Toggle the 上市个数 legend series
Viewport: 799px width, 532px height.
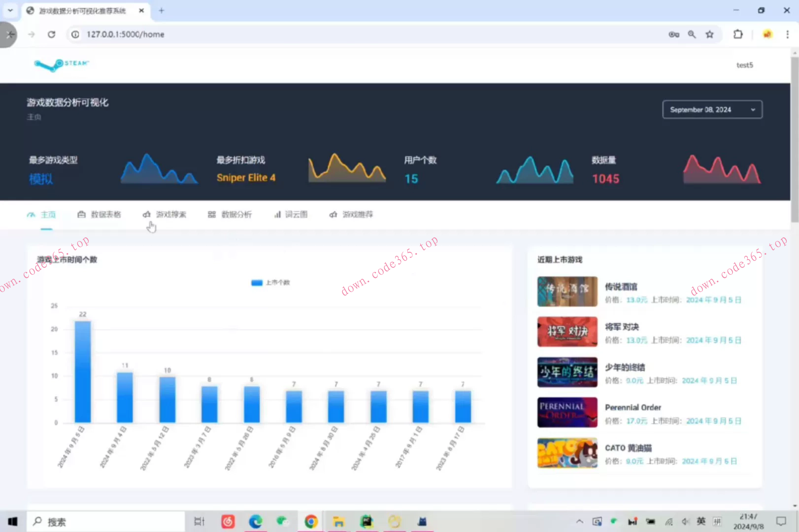point(270,283)
